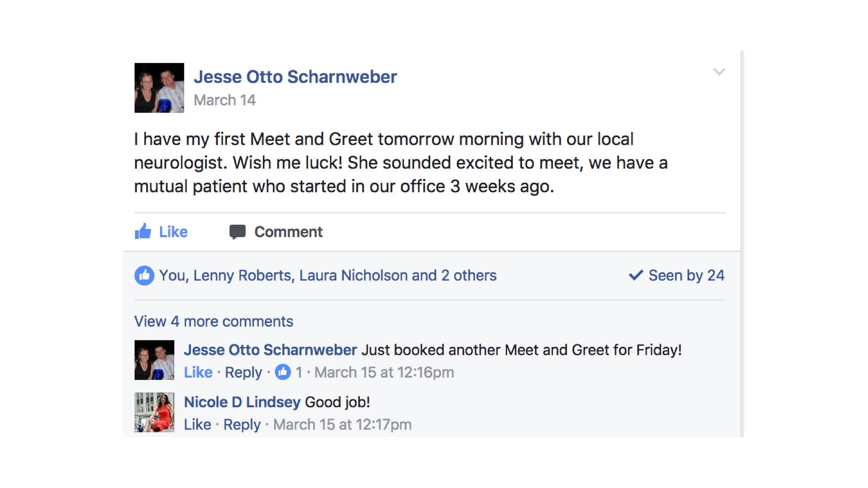Viewport: 868px width, 488px height.
Task: Open the list of people who liked
Action: pyautogui.click(x=327, y=275)
